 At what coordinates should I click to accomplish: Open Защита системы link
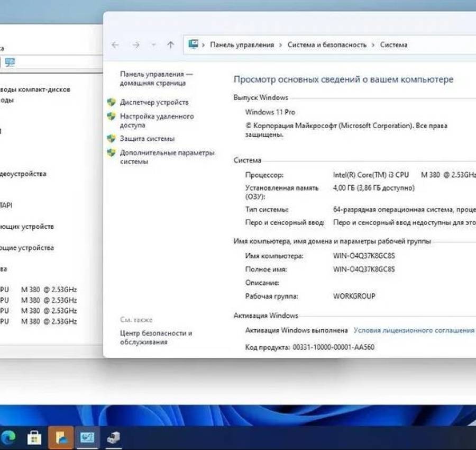(147, 139)
